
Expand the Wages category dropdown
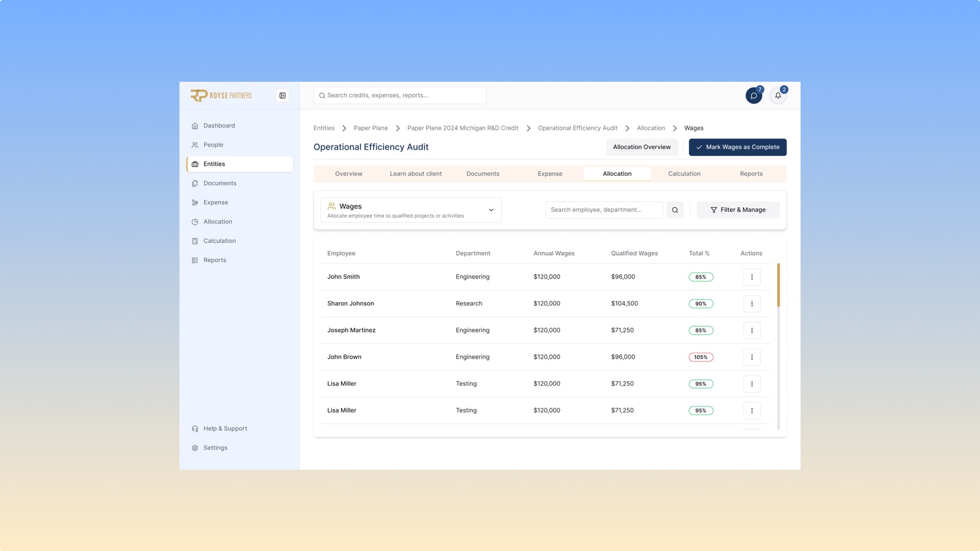pos(411,210)
